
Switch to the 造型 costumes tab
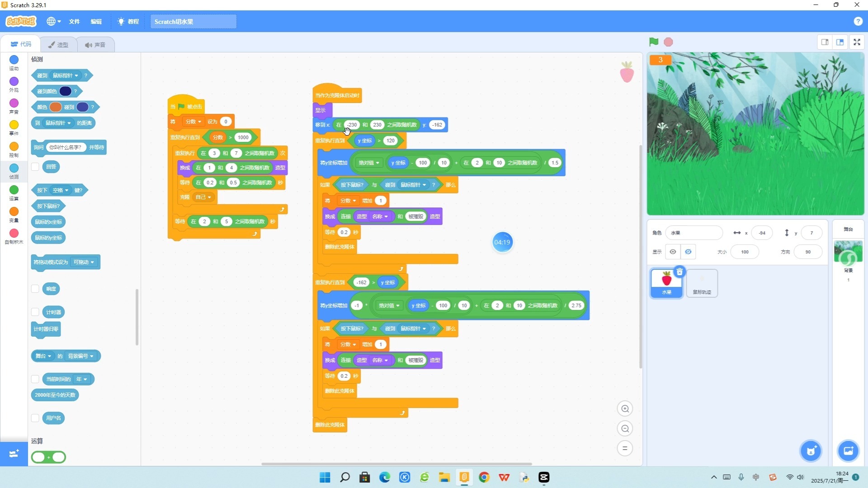(x=58, y=45)
